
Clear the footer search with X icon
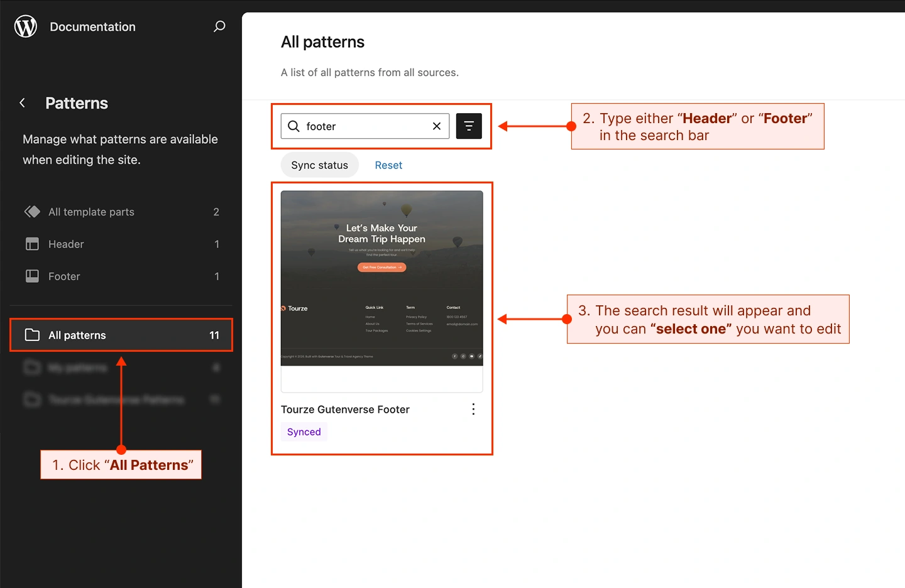437,126
